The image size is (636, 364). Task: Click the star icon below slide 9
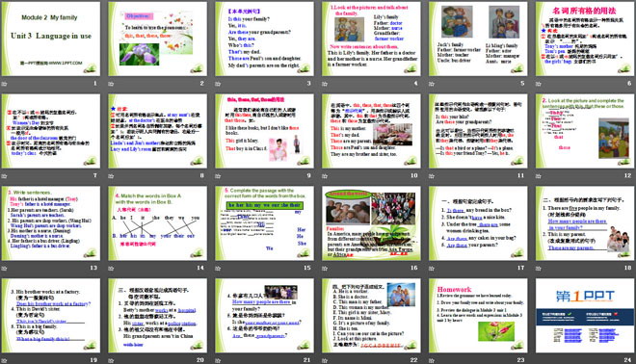pos(218,176)
